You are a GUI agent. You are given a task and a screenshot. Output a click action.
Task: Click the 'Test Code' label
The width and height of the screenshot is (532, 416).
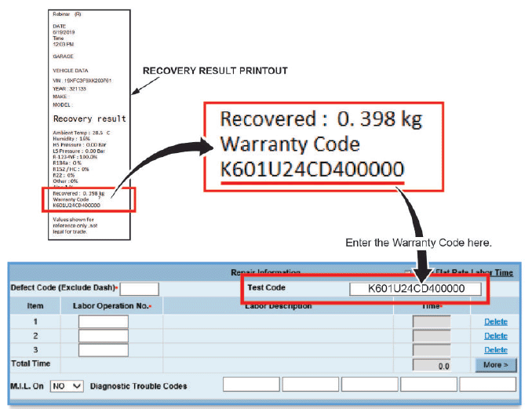[266, 288]
